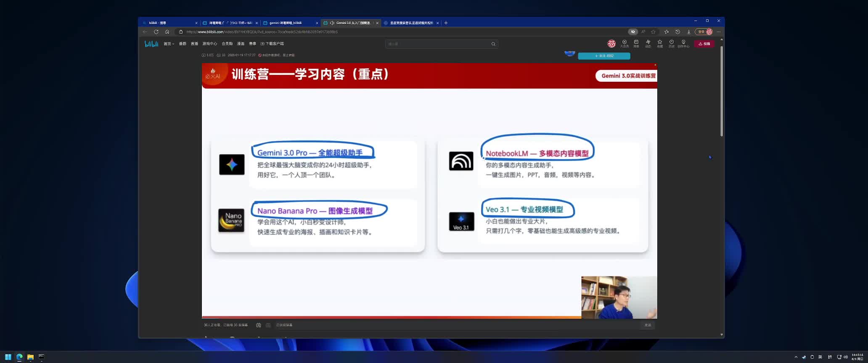Click the 投稿 upload button
Screen dimensions: 868x363
click(x=704, y=44)
